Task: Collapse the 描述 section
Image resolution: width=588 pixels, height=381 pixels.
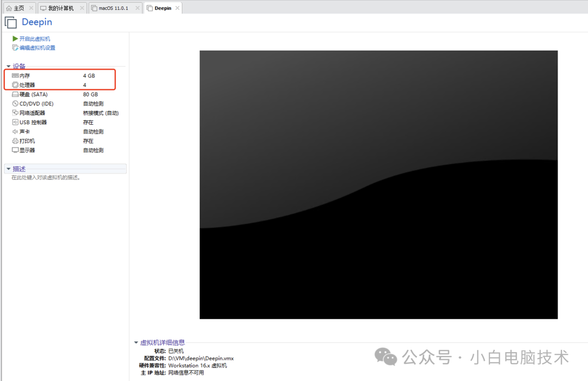Action: click(x=9, y=169)
